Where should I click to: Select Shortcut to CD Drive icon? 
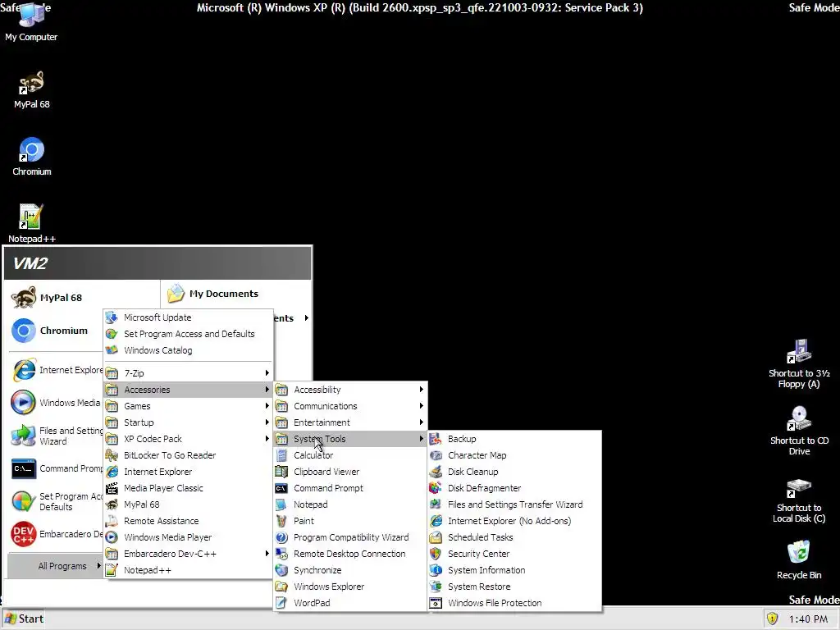799,431
